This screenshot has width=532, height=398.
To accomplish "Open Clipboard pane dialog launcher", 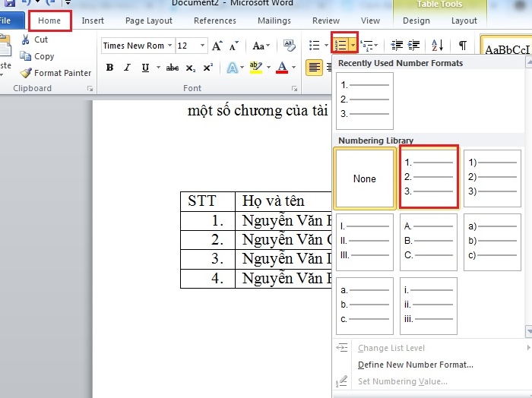I will coord(90,88).
